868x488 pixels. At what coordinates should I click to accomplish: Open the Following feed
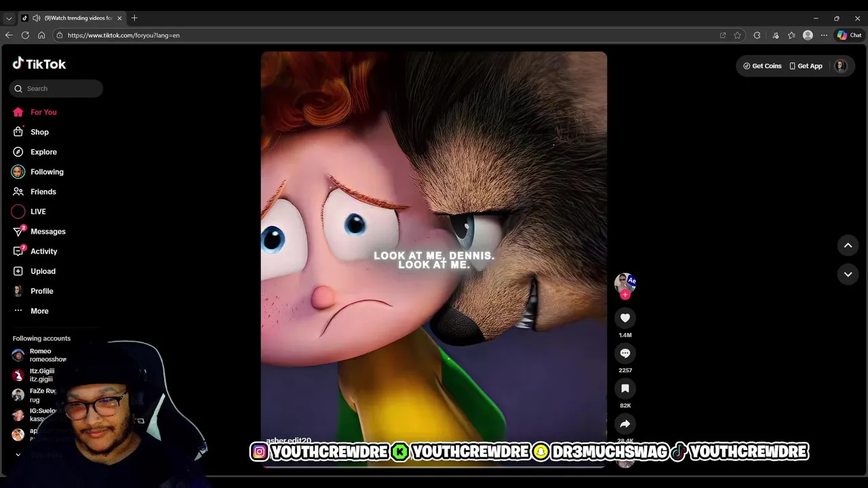(x=47, y=171)
